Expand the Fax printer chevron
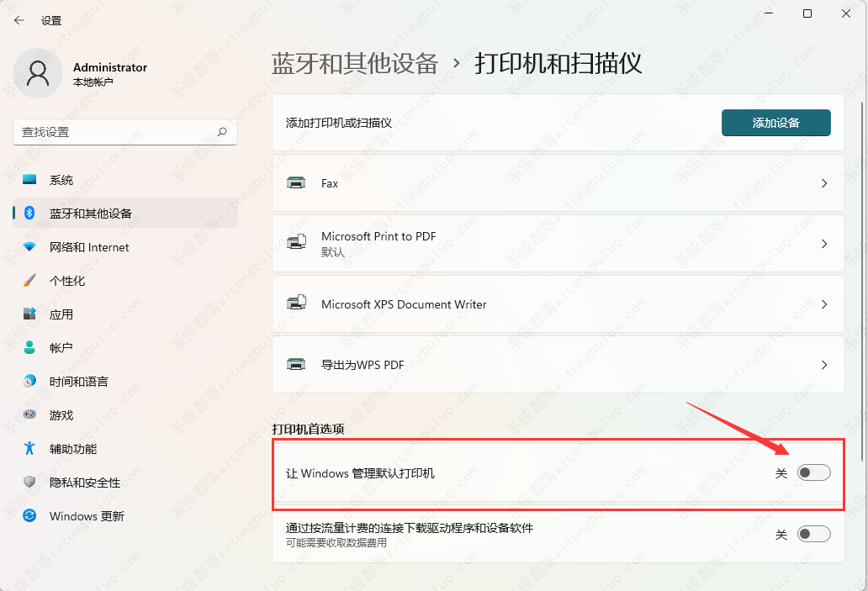868x591 pixels. click(824, 183)
